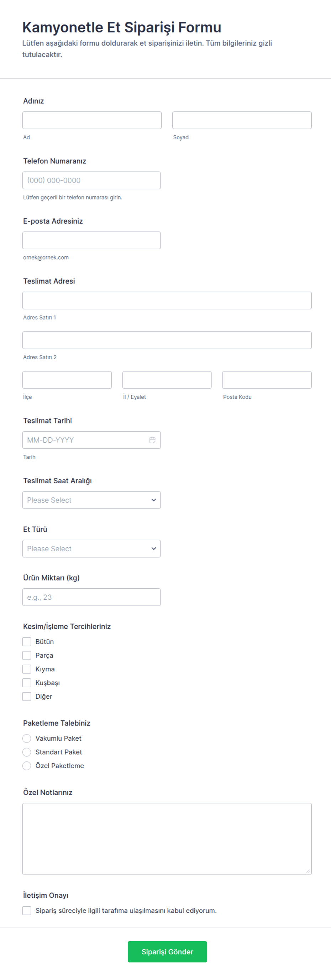Accept the İletişim Onayı consent checkbox
Screen dimensions: 331x980
pyautogui.click(x=27, y=910)
